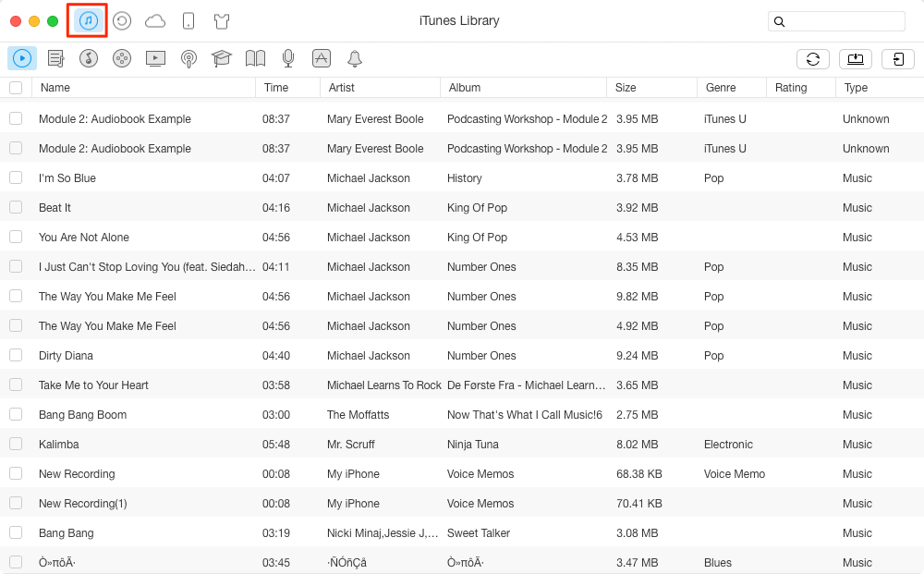Check the You Are Not Alone checkbox
Screen dimensions: 924x574
(x=16, y=237)
